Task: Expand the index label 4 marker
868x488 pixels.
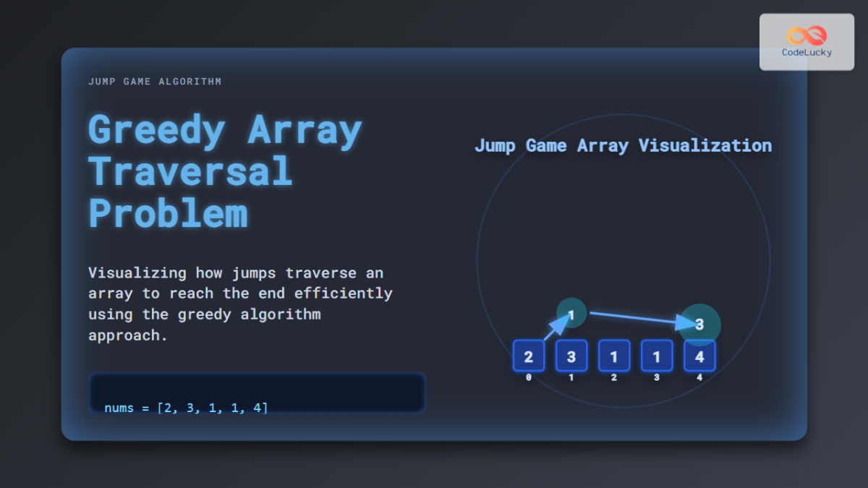Action: 699,377
